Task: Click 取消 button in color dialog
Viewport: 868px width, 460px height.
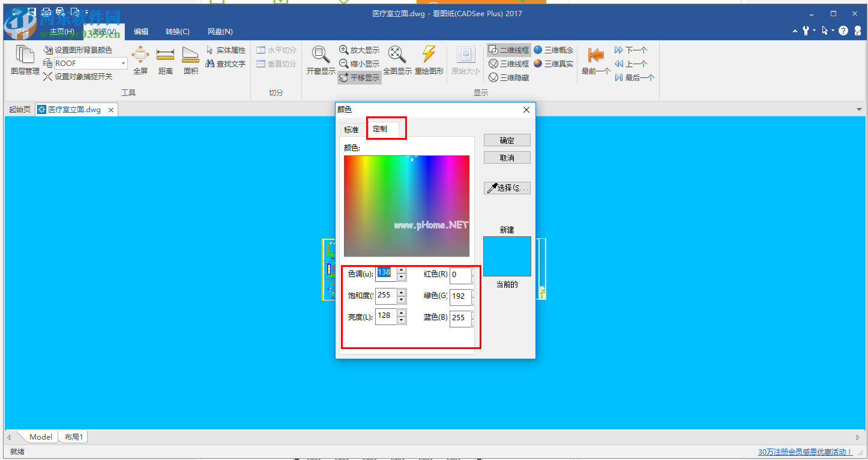Action: (507, 158)
